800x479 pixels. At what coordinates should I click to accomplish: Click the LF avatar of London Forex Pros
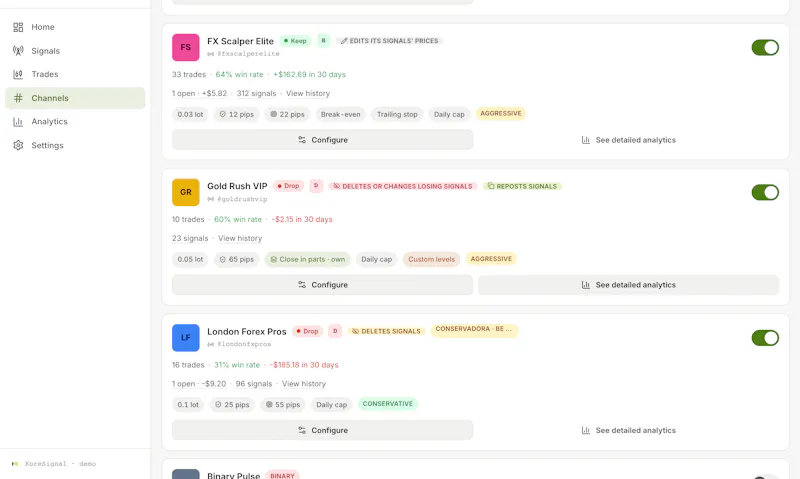(186, 338)
